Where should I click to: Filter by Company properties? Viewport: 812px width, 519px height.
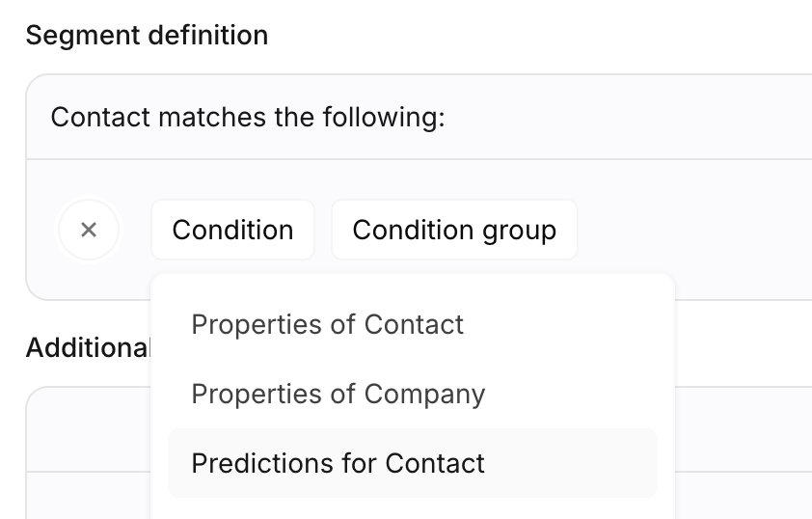click(x=338, y=394)
